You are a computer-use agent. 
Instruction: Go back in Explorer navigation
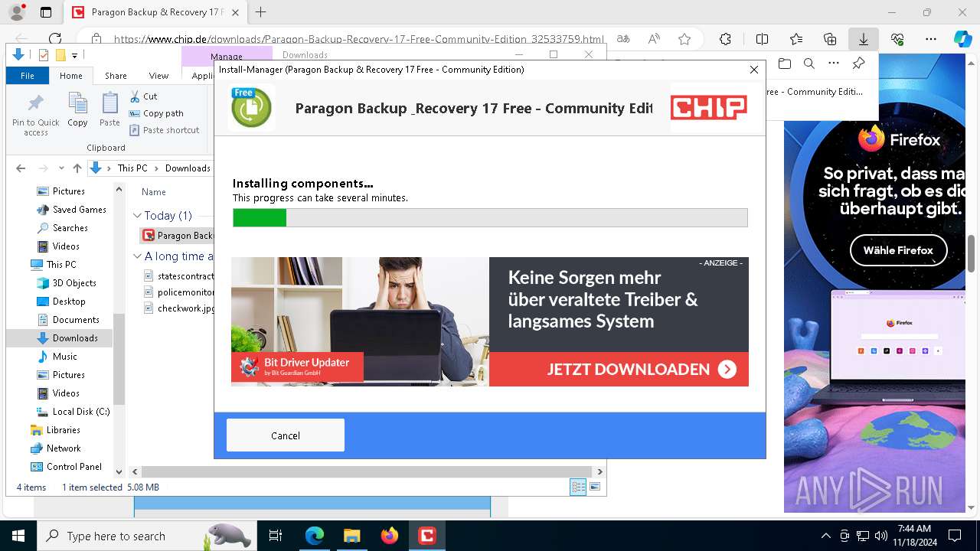(21, 168)
